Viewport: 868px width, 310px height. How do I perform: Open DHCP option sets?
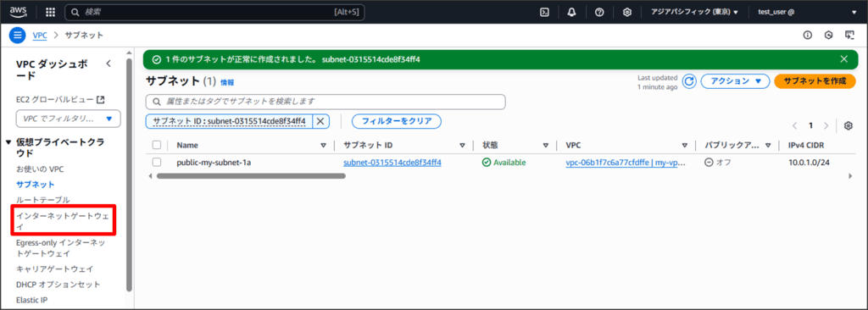tap(58, 285)
